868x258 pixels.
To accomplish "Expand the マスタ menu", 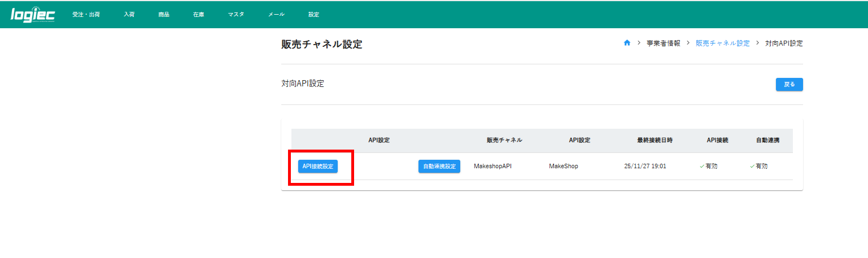I will (x=236, y=15).
